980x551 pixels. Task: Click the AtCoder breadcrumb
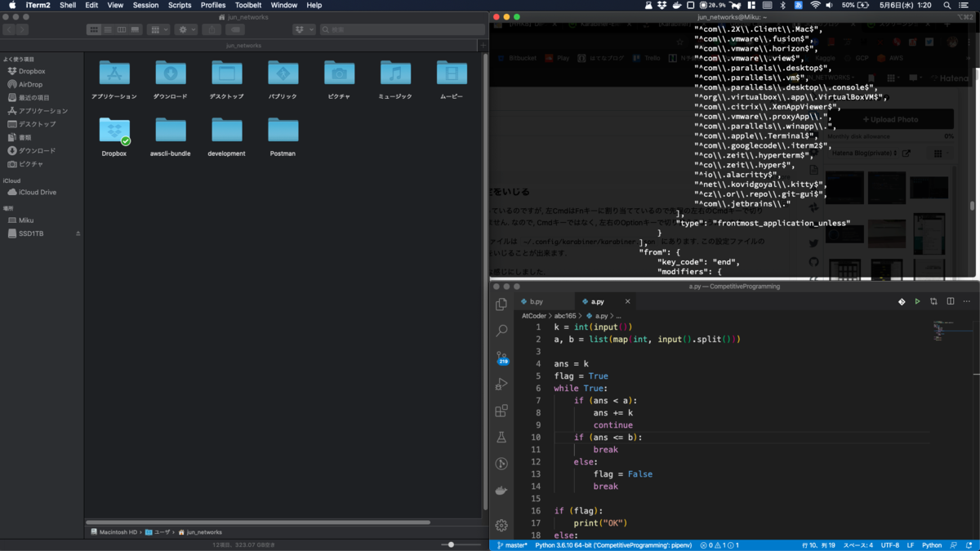(x=534, y=316)
